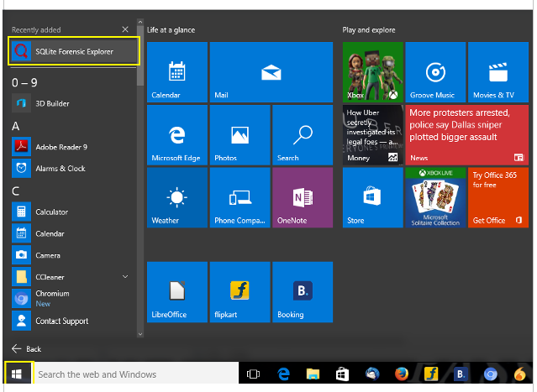Launch the OneNote tile

coord(303,197)
